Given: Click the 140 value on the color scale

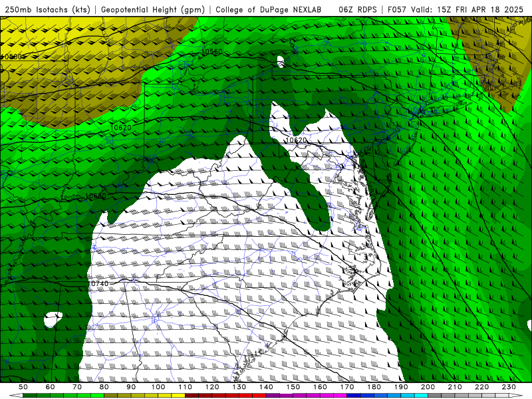Looking at the screenshot, I should pyautogui.click(x=267, y=387).
